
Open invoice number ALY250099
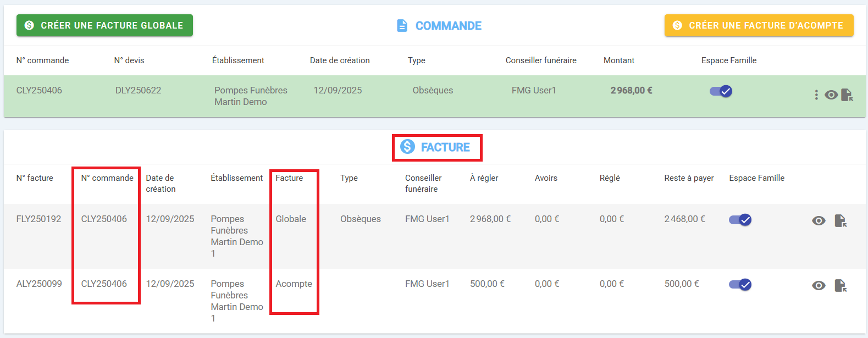coord(39,284)
